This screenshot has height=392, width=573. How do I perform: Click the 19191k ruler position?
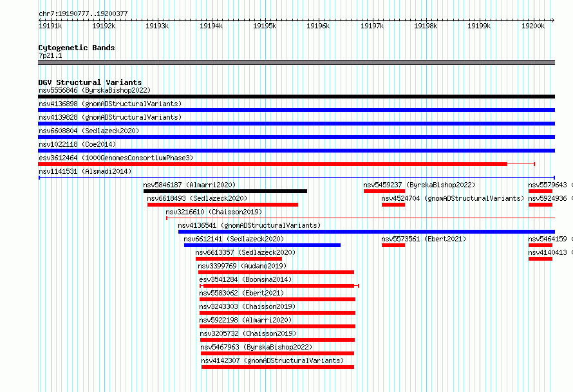pyautogui.click(x=50, y=26)
